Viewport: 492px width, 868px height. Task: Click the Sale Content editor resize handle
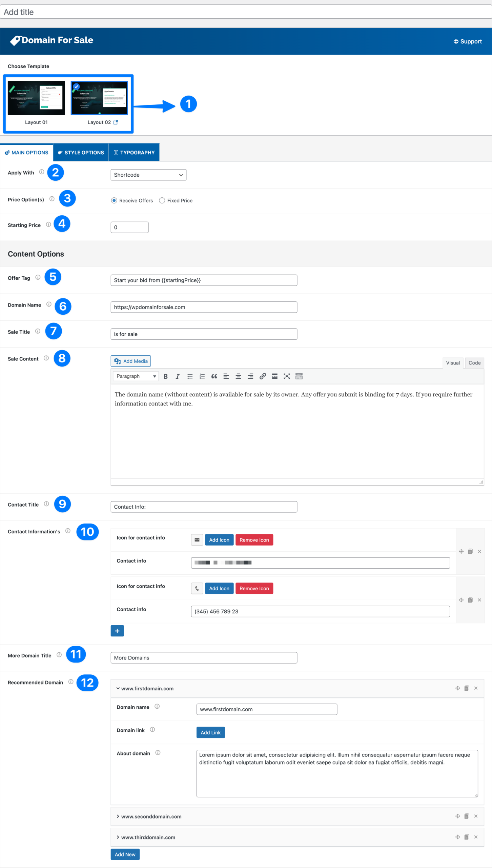click(x=481, y=482)
